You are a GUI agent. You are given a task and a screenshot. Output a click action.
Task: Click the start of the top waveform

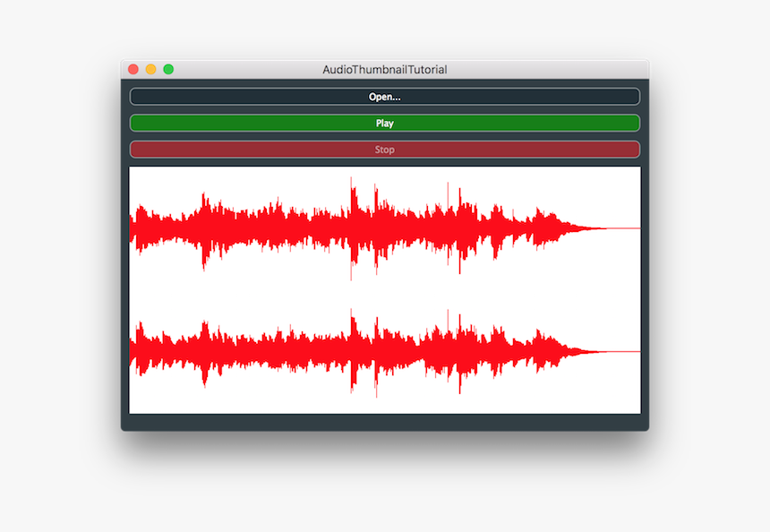pos(136,228)
